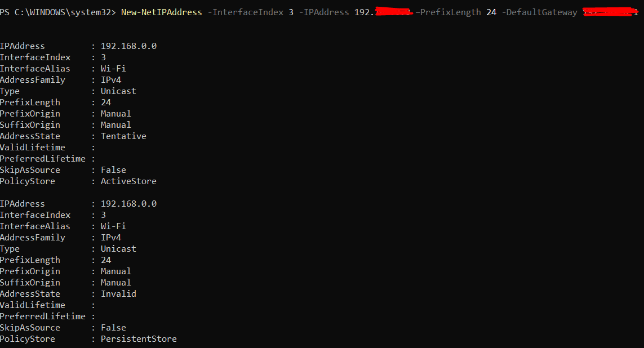Click the New-NetIPAddress command text
This screenshot has height=348, width=644.
click(x=161, y=12)
